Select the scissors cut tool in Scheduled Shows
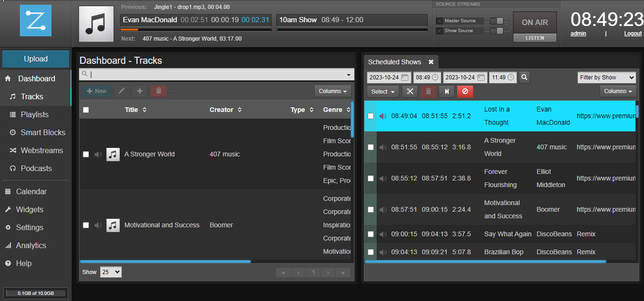 [x=410, y=91]
